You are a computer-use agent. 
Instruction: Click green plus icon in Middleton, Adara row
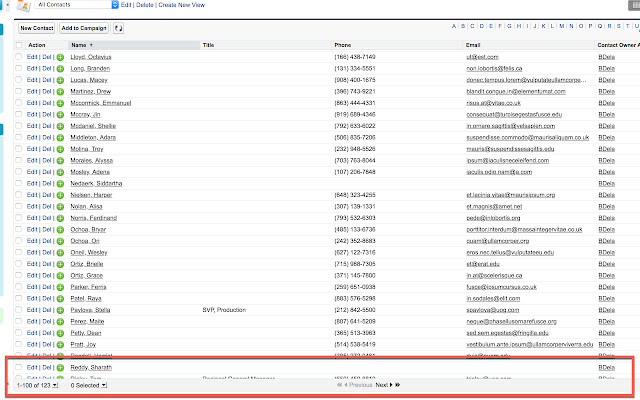(x=60, y=138)
